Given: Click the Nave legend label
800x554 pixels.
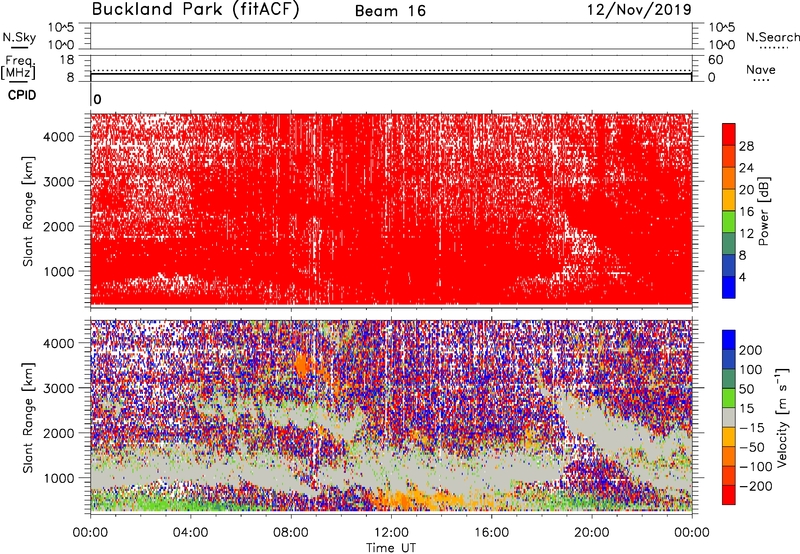Looking at the screenshot, I should pyautogui.click(x=761, y=70).
